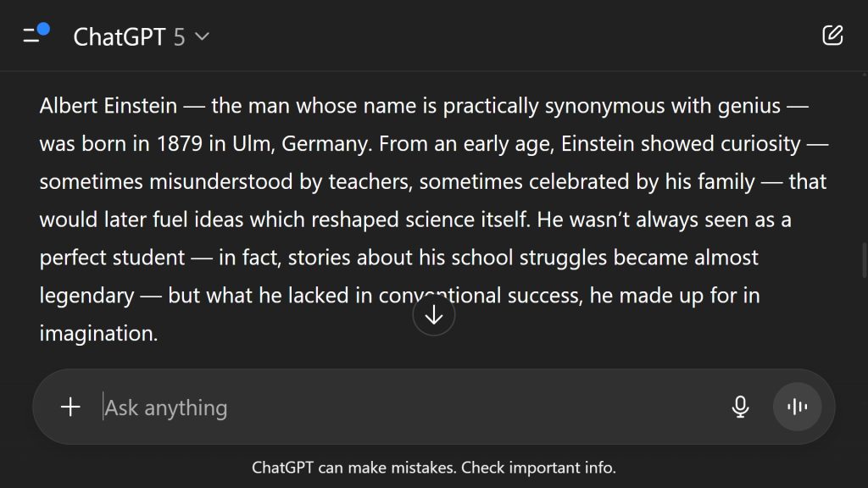Screen dimensions: 868x488
Task: Click the 'Check important info.' footer text
Action: (538, 468)
